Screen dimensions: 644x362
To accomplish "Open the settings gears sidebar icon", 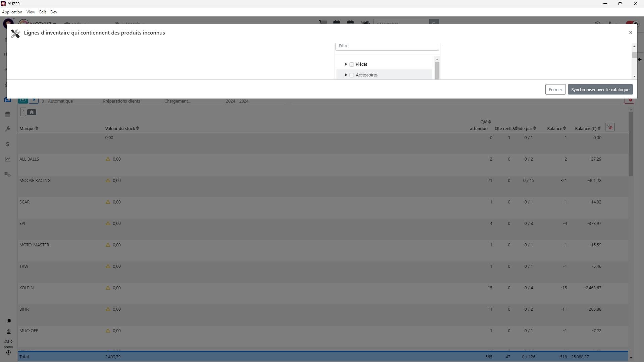I will [8, 174].
